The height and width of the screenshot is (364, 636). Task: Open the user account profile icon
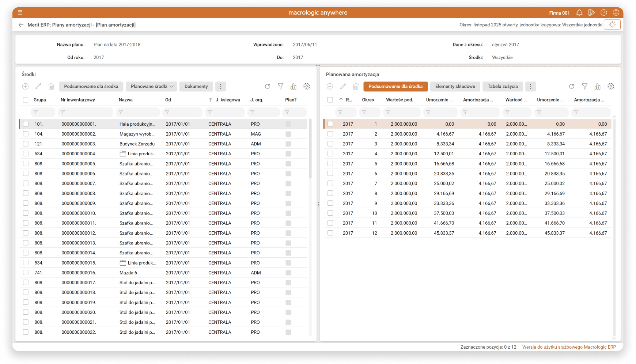(616, 13)
